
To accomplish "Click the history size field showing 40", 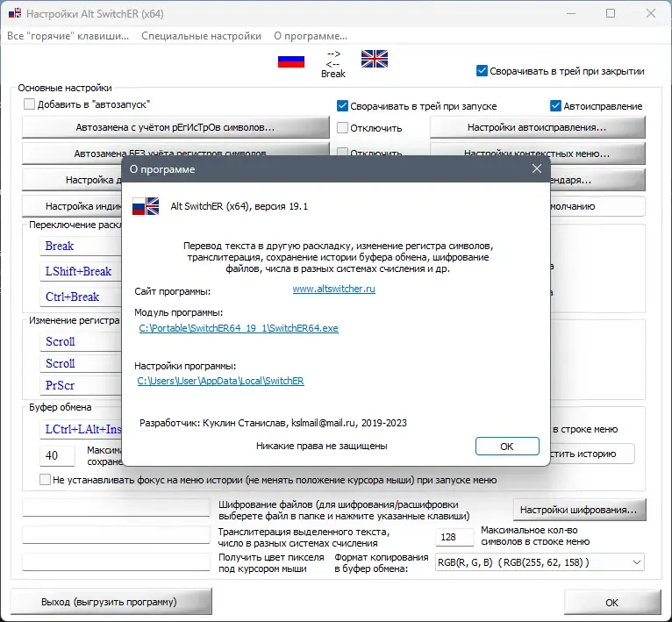I will 57,455.
